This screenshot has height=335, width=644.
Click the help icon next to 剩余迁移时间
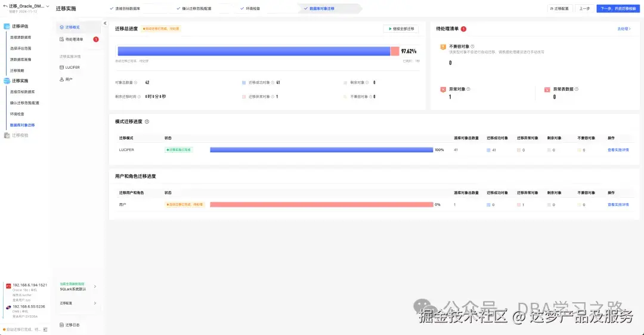coord(139,97)
